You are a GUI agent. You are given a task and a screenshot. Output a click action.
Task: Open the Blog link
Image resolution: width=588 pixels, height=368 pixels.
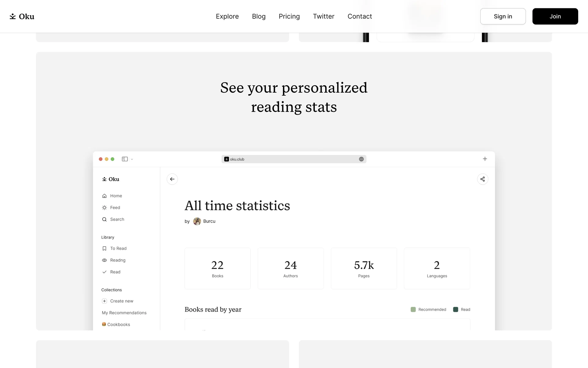pyautogui.click(x=259, y=17)
